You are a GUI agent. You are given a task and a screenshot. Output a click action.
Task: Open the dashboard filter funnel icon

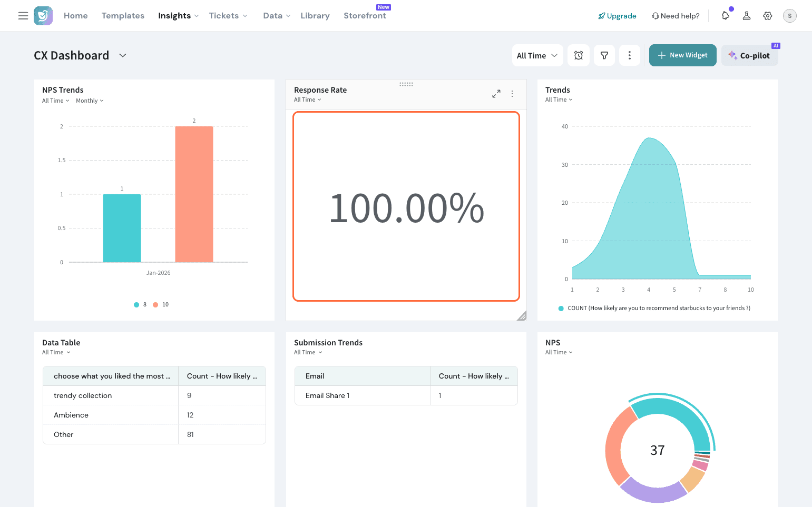(x=604, y=55)
